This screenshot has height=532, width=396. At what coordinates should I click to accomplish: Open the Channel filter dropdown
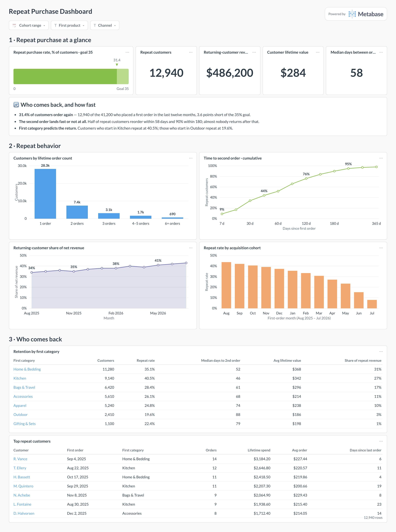click(x=105, y=25)
